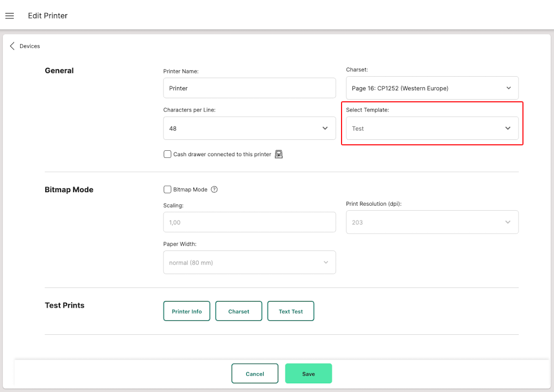Open Characters per Line dropdown
554x392 pixels.
249,128
